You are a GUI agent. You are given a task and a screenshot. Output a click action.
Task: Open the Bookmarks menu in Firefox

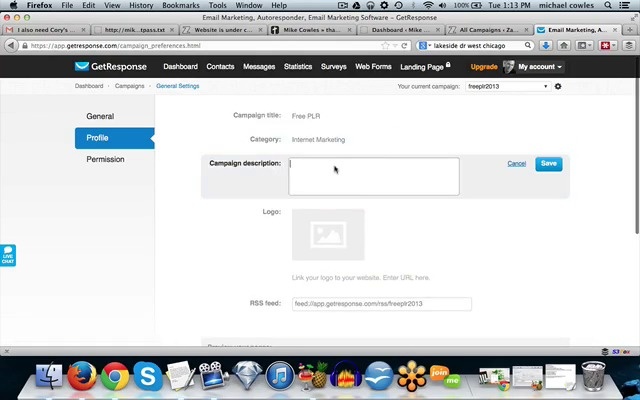pos(181,5)
